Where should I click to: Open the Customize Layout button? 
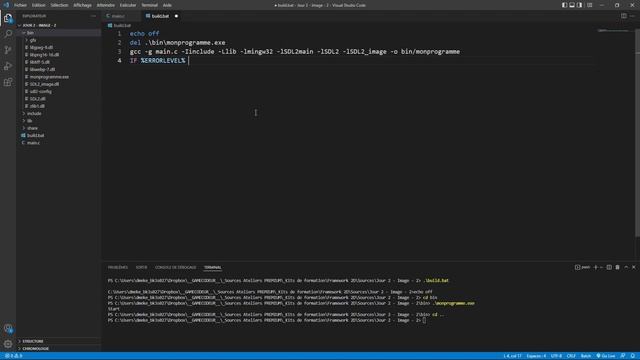(589, 5)
